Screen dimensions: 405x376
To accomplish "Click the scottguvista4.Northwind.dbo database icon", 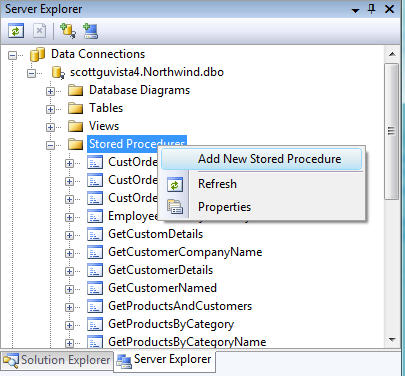I will (58, 72).
